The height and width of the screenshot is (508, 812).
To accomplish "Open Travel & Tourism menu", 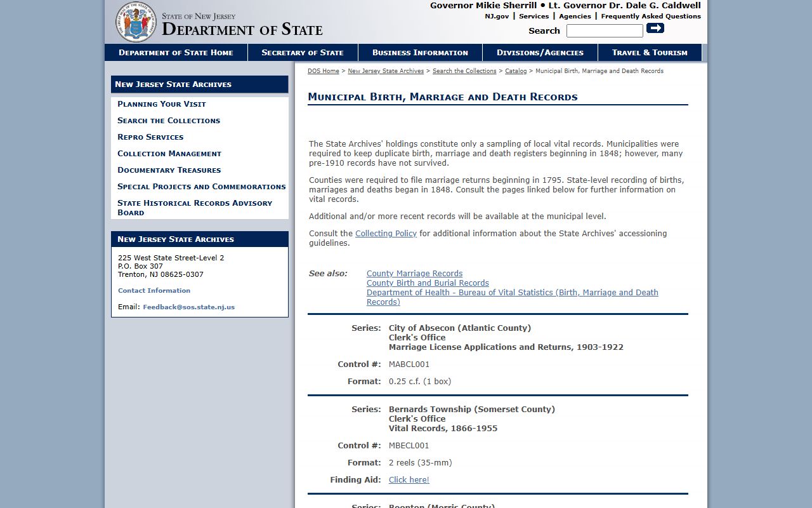I will pos(650,53).
